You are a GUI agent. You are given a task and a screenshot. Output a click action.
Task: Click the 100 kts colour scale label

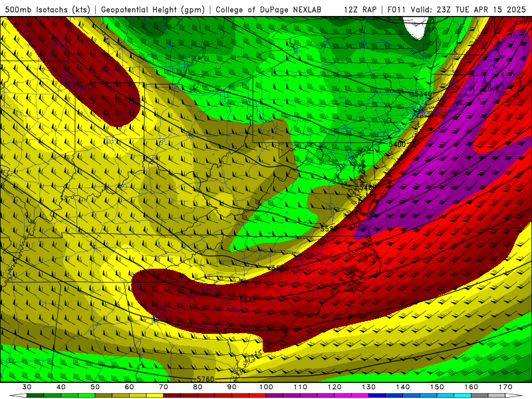click(267, 387)
